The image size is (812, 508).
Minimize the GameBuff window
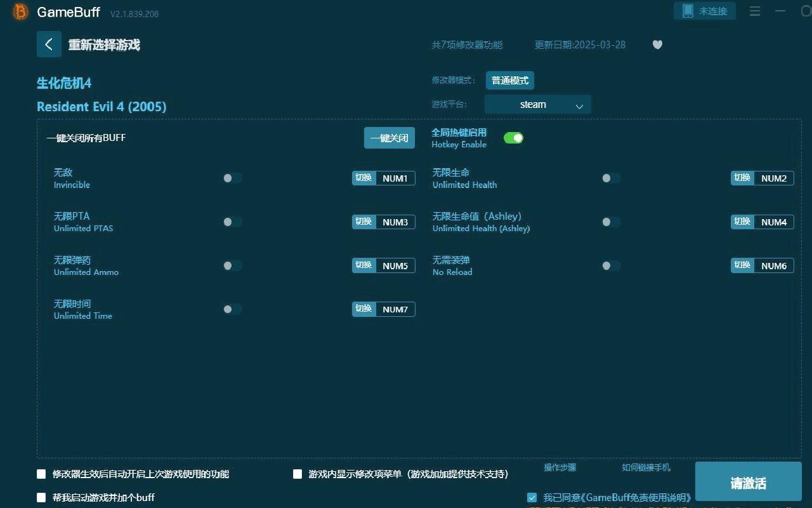click(780, 11)
